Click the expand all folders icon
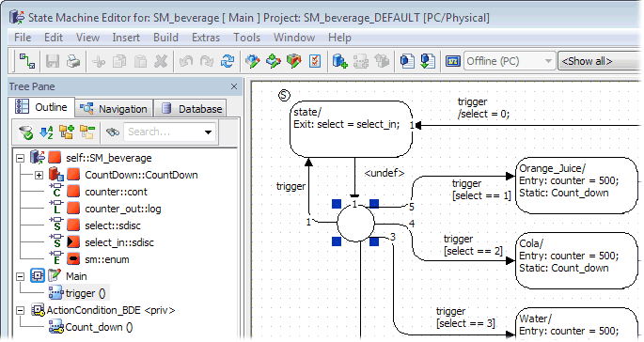644x342 pixels. 67,132
